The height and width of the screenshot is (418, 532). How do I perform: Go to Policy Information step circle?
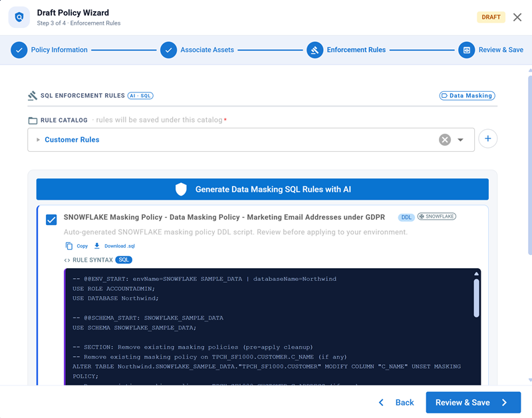tap(19, 50)
